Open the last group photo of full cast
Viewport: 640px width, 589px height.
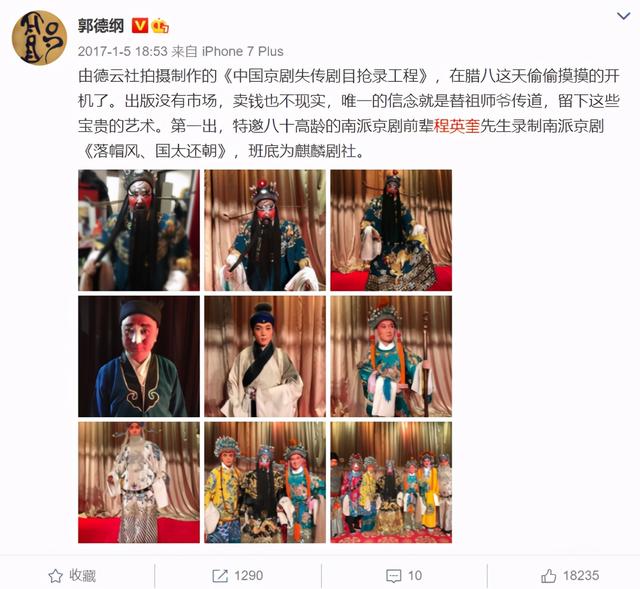click(391, 482)
